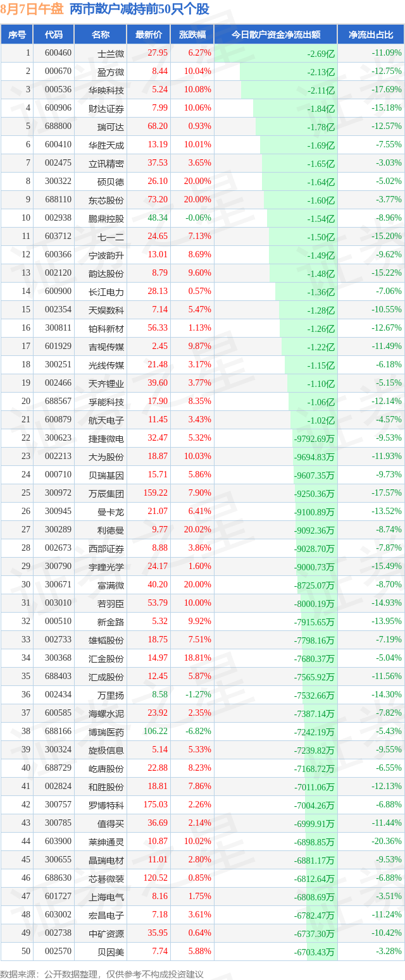The width and height of the screenshot is (405, 980).
Task: Click the price 175.03 for 罗博特科
Action: [x=156, y=805]
